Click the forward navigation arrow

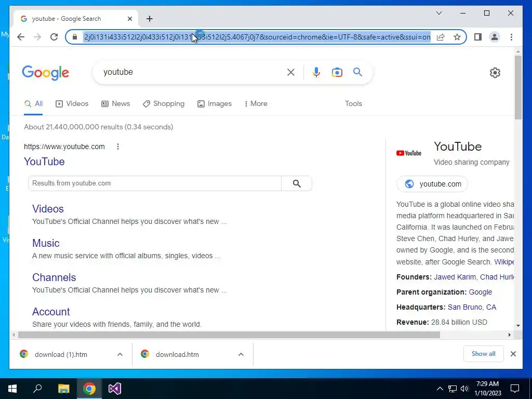coord(37,37)
